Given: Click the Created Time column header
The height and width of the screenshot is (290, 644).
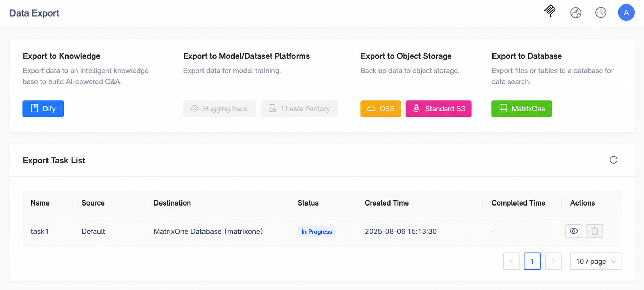Looking at the screenshot, I should tap(387, 203).
